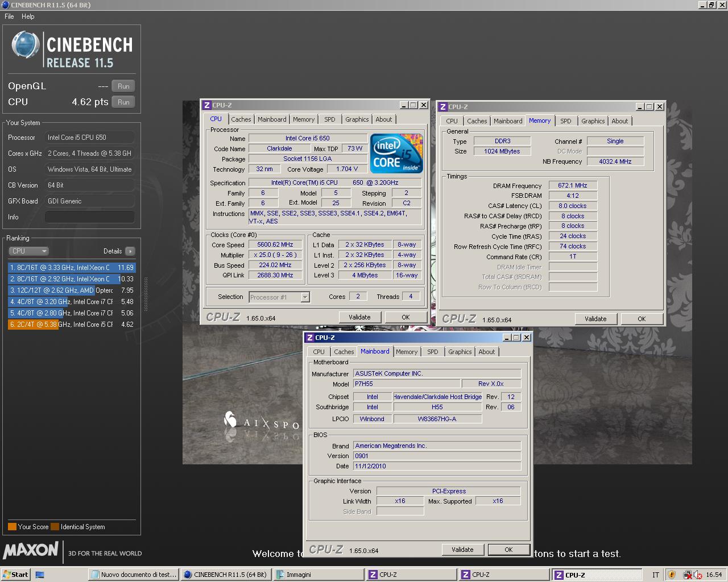Switch to Caches tab in left CPU-Z window
Image resolution: width=728 pixels, height=582 pixels.
point(241,119)
